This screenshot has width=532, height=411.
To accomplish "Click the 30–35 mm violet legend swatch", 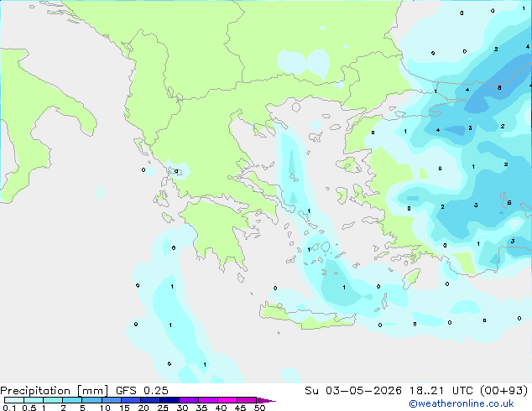I will (x=188, y=400).
